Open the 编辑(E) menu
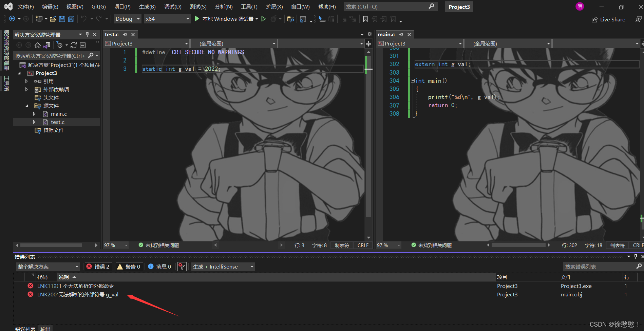This screenshot has width=644, height=331. 50,7
